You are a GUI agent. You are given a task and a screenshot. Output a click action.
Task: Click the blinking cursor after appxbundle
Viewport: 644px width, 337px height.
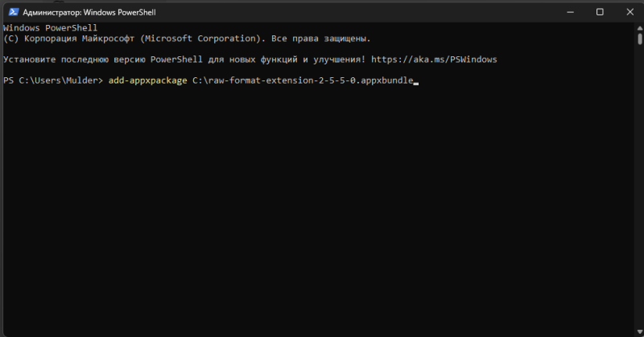415,82
